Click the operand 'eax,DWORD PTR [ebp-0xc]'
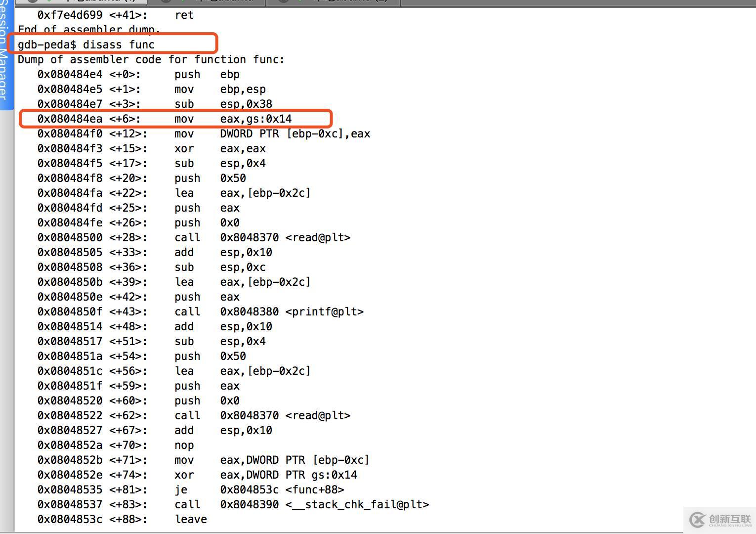The width and height of the screenshot is (756, 534). click(295, 460)
